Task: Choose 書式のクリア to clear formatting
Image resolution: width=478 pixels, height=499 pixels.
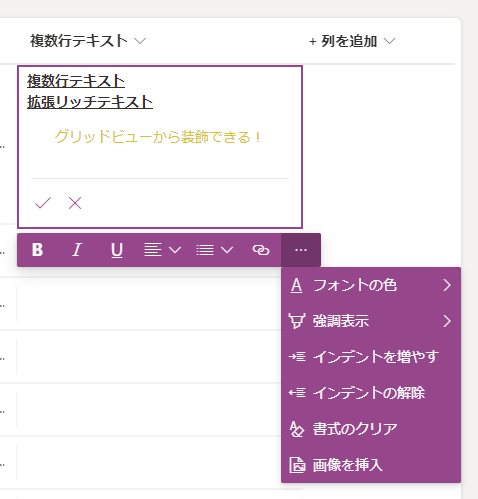Action: 371,429
